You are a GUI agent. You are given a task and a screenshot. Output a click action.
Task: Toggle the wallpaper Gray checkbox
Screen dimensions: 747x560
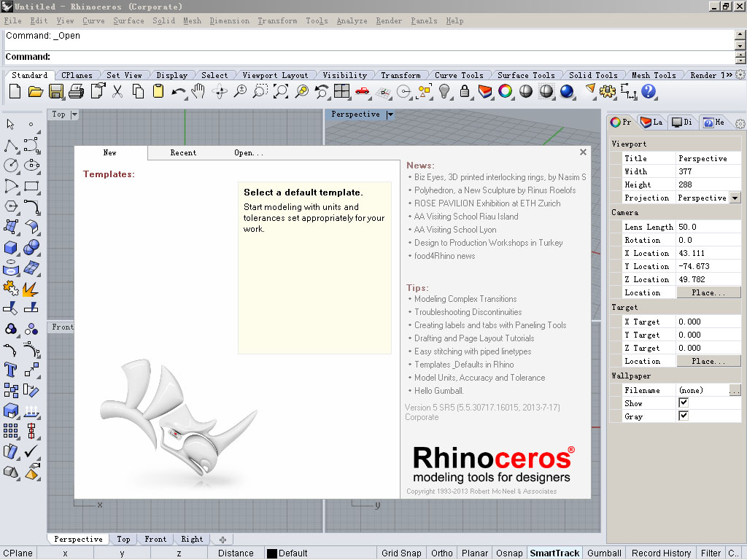click(x=684, y=416)
